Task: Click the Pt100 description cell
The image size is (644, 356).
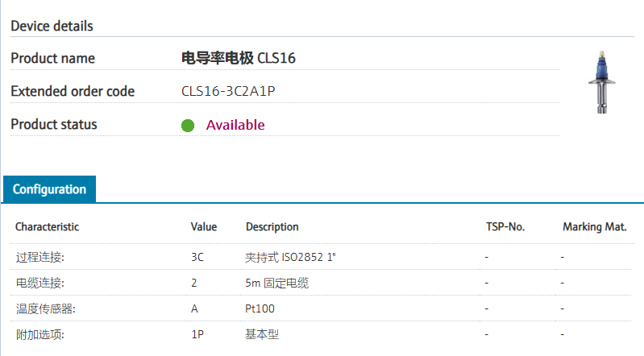Action: tap(259, 308)
